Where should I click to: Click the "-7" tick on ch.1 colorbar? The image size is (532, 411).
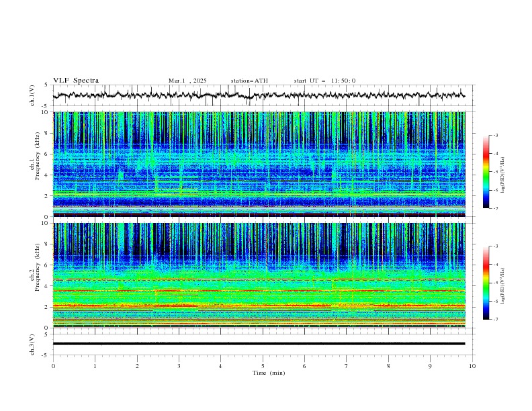pos(495,208)
